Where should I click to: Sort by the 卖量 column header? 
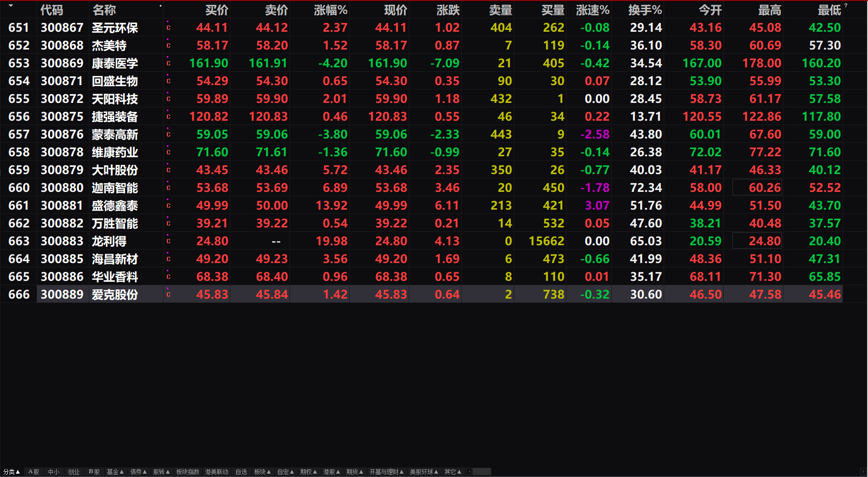[501, 10]
